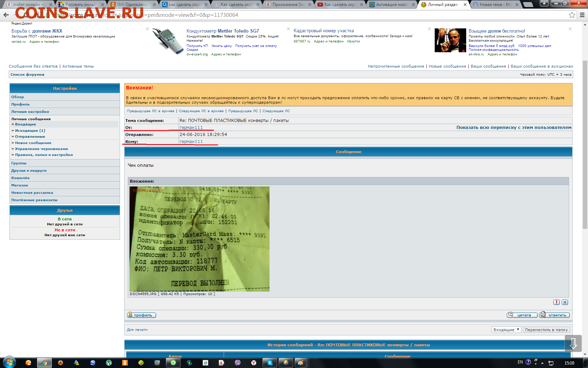Open 'Кошелёк' in the sidebar
This screenshot has height=368, width=588.
pos(20,178)
